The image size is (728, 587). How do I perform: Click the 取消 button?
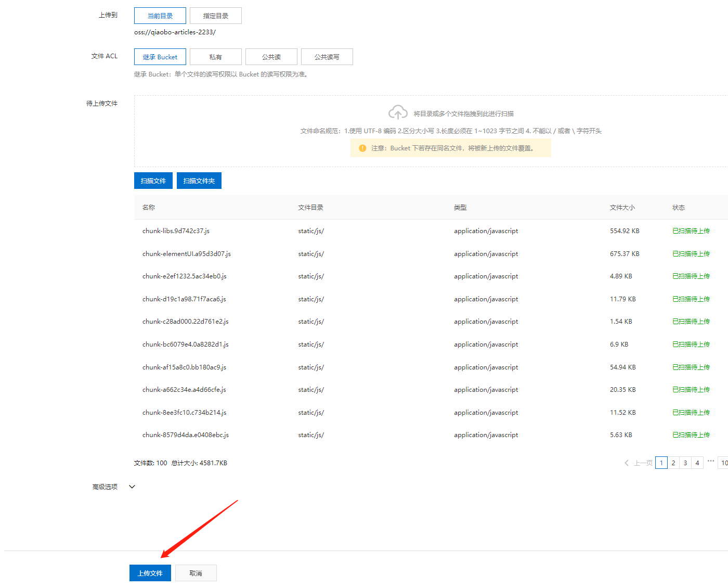pos(196,573)
